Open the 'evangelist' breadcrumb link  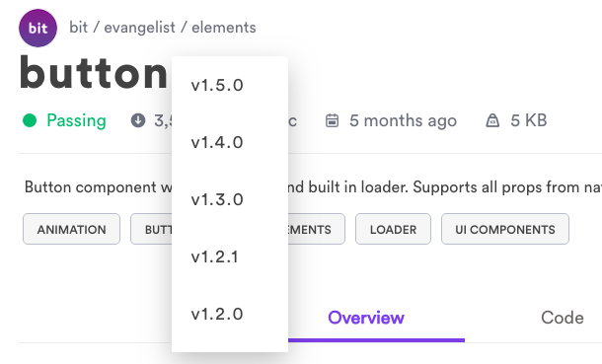tap(140, 28)
